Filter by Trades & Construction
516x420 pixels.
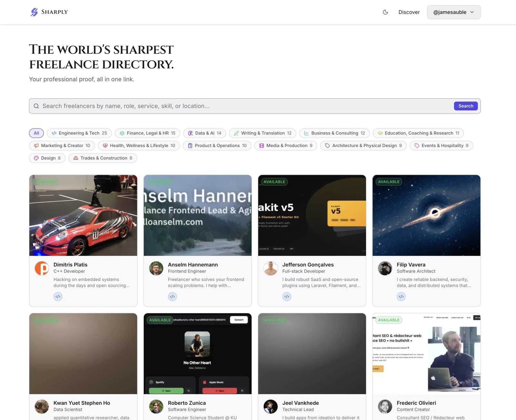tap(103, 158)
